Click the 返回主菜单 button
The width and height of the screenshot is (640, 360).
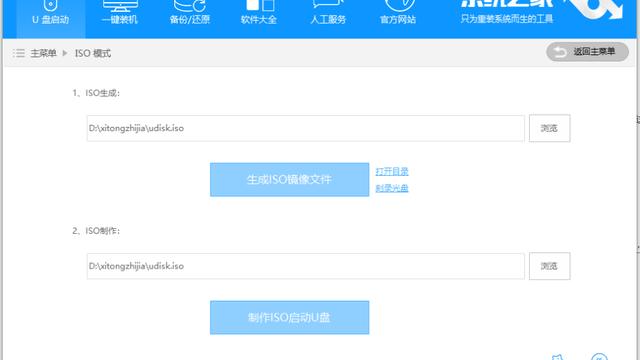[587, 52]
